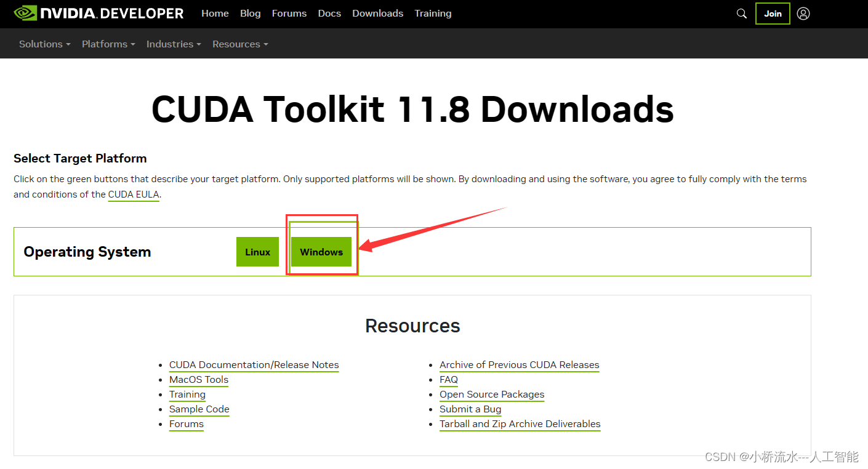Go to Forums in top navigation
The height and width of the screenshot is (469, 868).
pyautogui.click(x=289, y=14)
